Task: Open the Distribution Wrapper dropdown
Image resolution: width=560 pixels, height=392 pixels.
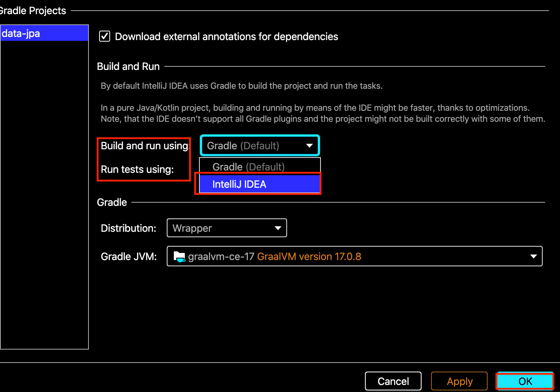Action: 227,228
